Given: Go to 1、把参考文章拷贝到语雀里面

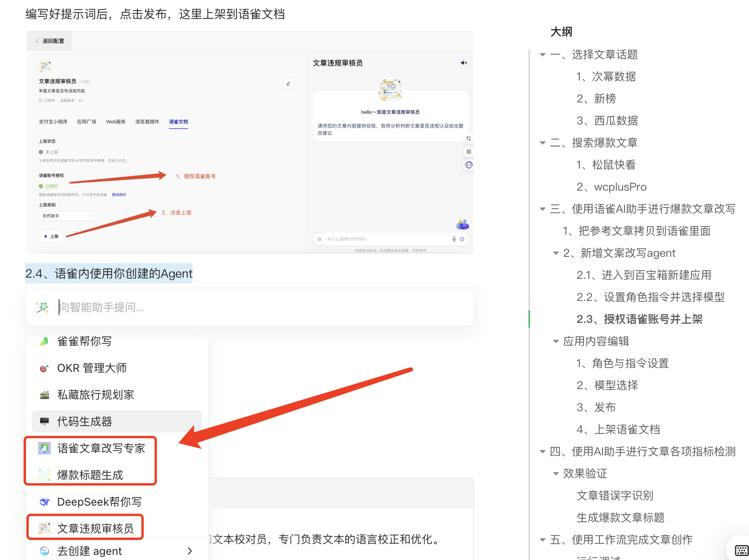Looking at the screenshot, I should click(x=637, y=231).
